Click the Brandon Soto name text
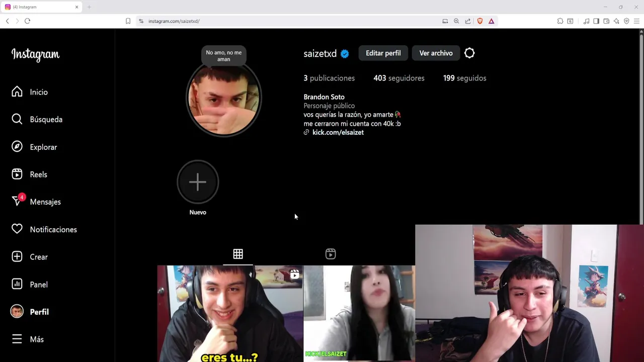 point(324,97)
